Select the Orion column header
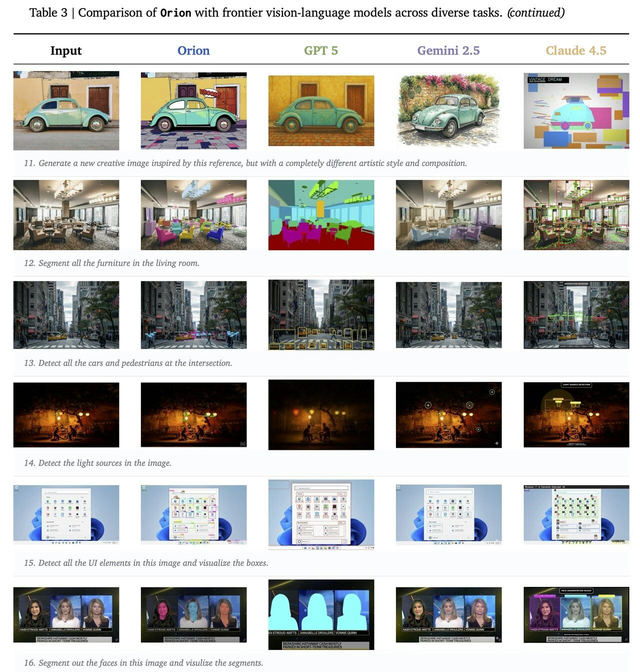 pyautogui.click(x=194, y=50)
